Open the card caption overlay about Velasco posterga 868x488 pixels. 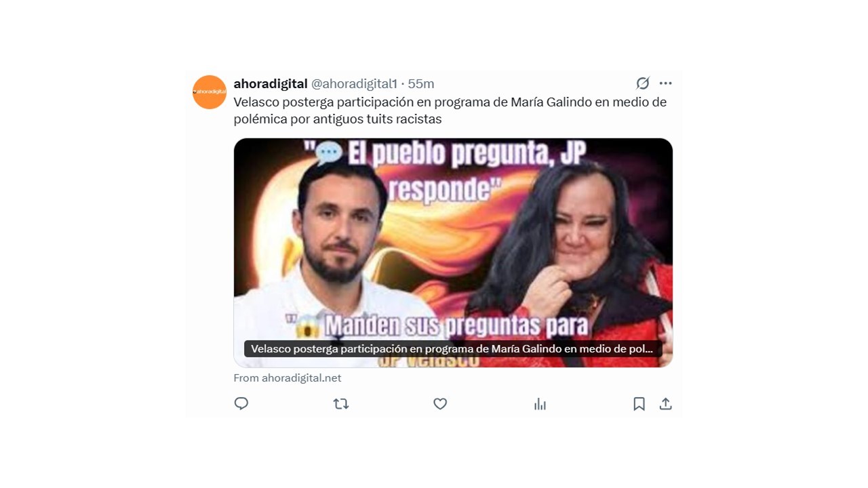[452, 349]
